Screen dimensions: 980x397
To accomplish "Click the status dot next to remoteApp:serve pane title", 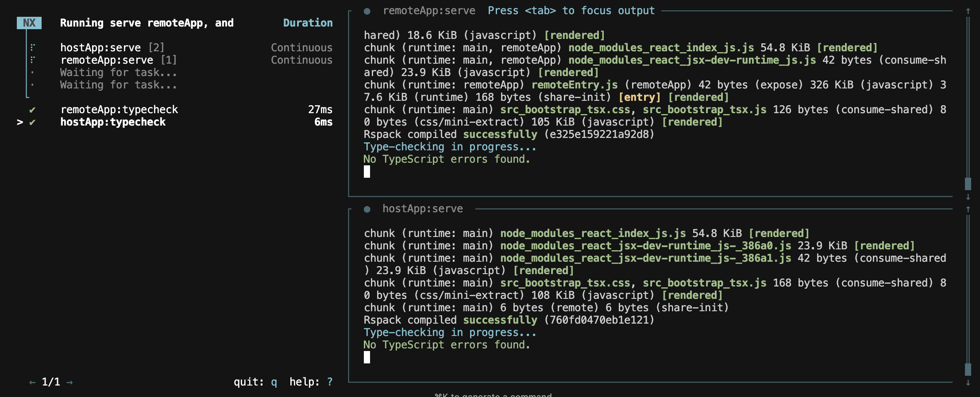I will tap(367, 11).
